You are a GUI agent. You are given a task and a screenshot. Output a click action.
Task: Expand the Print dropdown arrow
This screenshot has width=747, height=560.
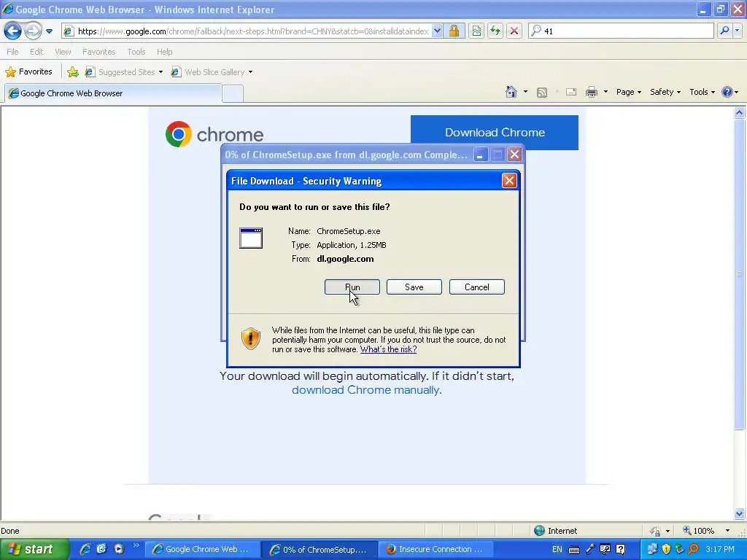pyautogui.click(x=605, y=92)
